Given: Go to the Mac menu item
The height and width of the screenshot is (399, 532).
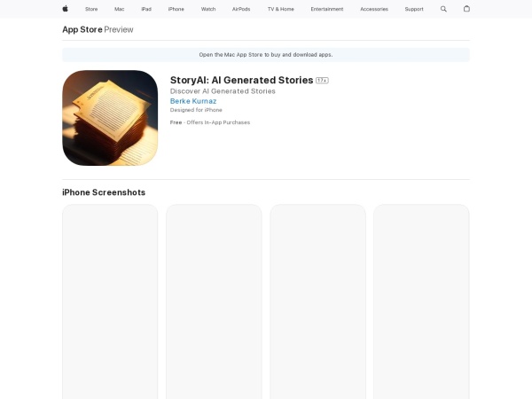Looking at the screenshot, I should (x=119, y=9).
